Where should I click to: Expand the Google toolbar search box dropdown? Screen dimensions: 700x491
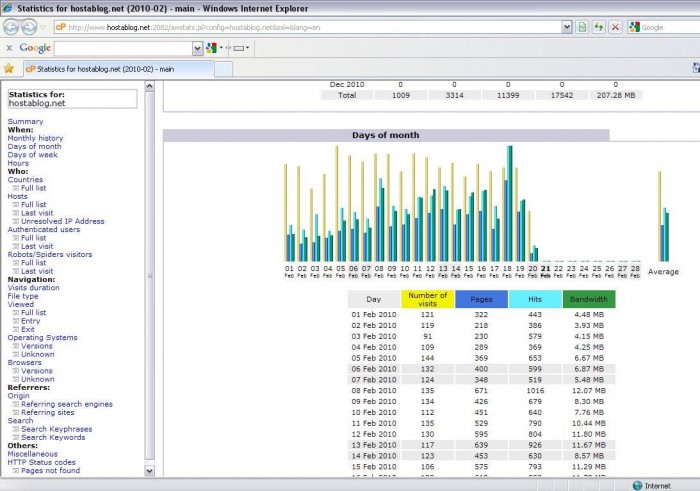coord(197,48)
